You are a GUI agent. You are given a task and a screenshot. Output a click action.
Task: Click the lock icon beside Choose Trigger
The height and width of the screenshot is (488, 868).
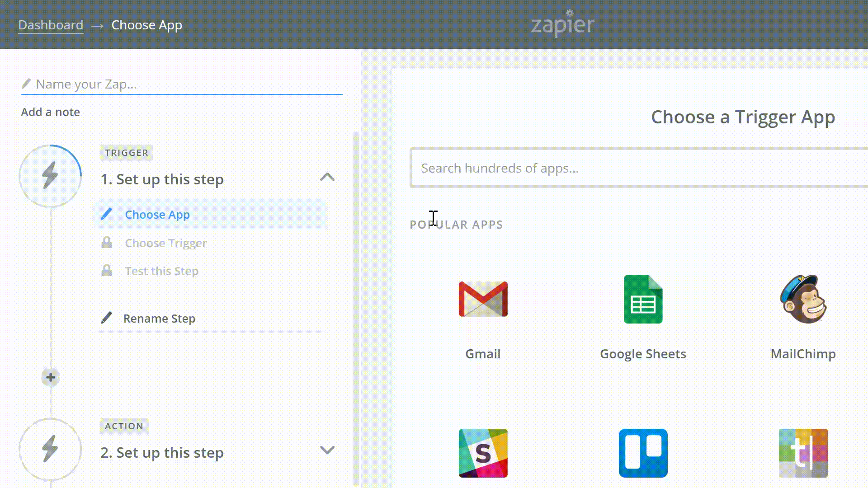[107, 242]
